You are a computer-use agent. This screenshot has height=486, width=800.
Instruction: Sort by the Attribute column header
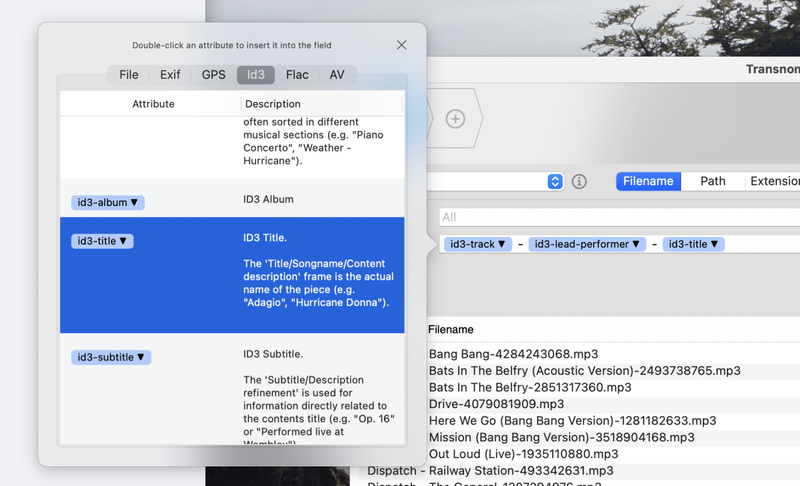click(x=153, y=104)
